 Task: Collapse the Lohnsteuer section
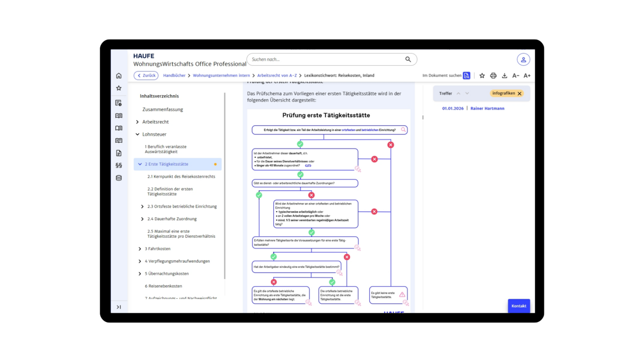[137, 135]
